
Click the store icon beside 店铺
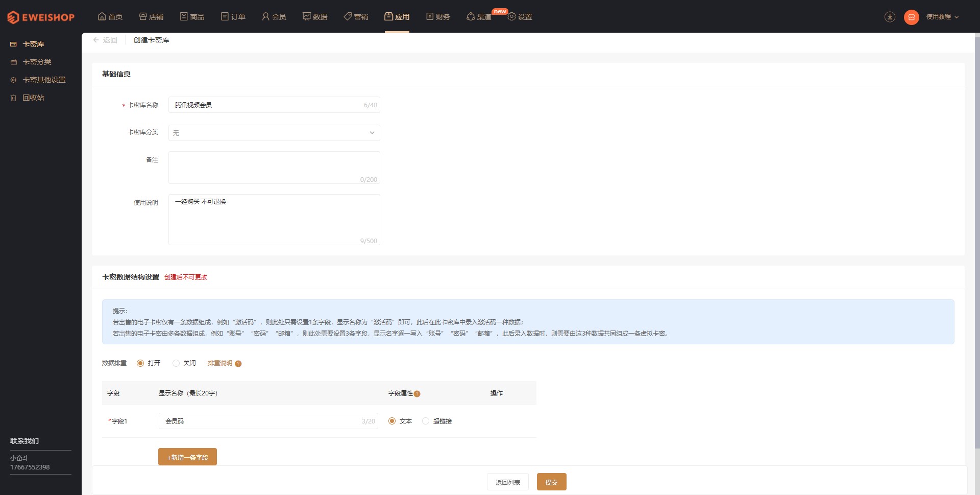coord(143,16)
